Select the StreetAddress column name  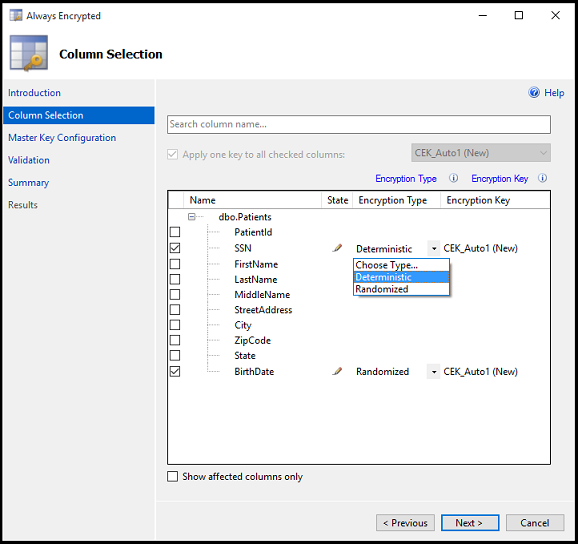[x=263, y=310]
